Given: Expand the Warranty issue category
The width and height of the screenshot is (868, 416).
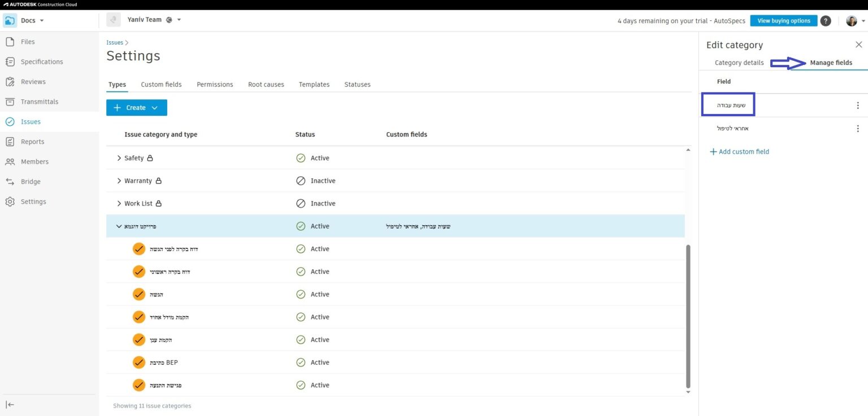Looking at the screenshot, I should (119, 181).
